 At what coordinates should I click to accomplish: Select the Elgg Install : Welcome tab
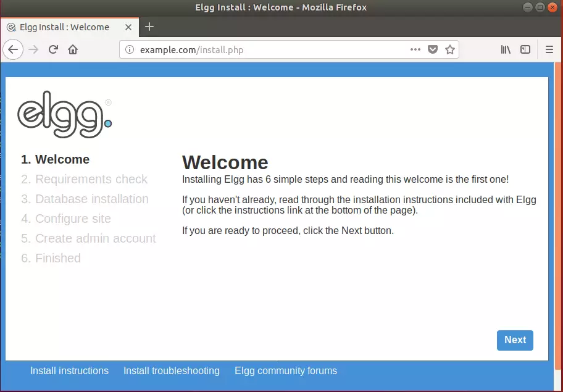coord(70,27)
